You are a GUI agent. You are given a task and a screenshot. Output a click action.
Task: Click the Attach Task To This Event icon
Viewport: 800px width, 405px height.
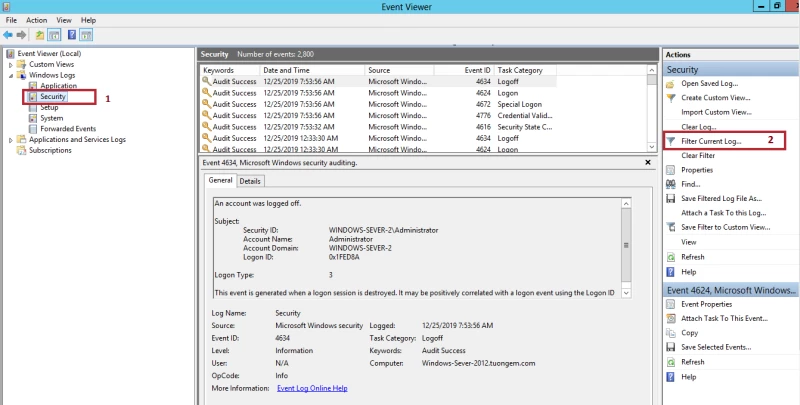pyautogui.click(x=671, y=319)
